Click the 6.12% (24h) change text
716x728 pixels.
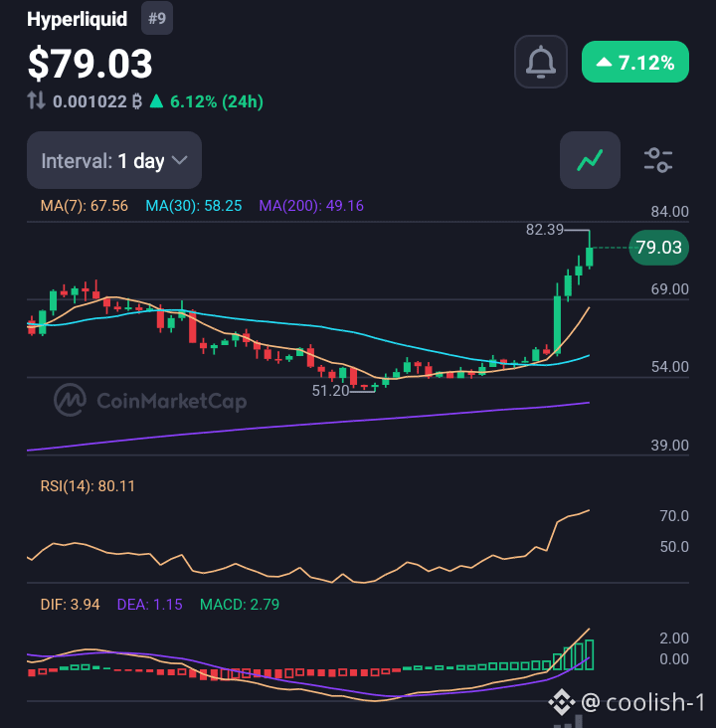(217, 101)
